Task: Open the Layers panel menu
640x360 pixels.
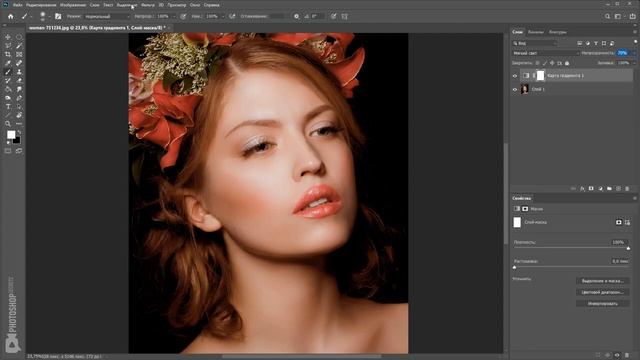Action: point(635,32)
